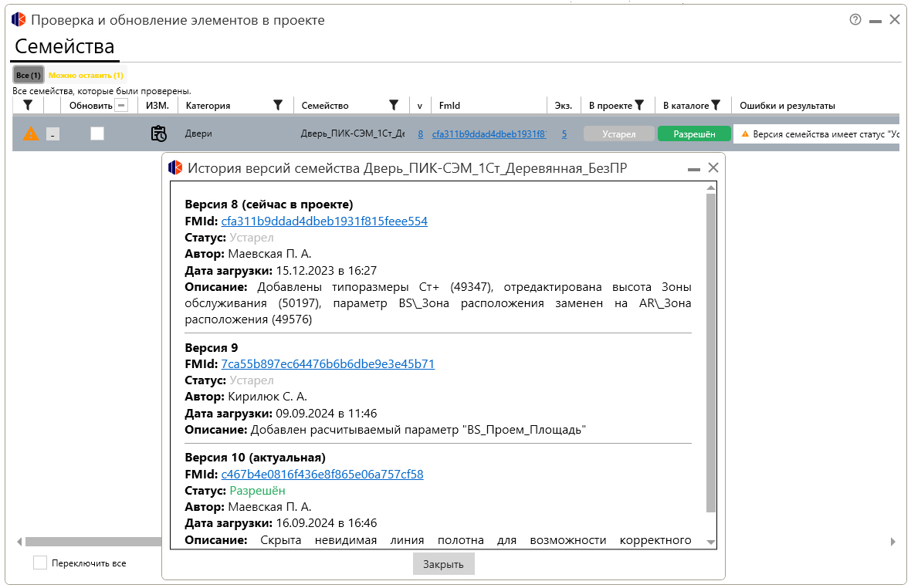Click the green Разрешён status badge
911x588 pixels.
693,133
